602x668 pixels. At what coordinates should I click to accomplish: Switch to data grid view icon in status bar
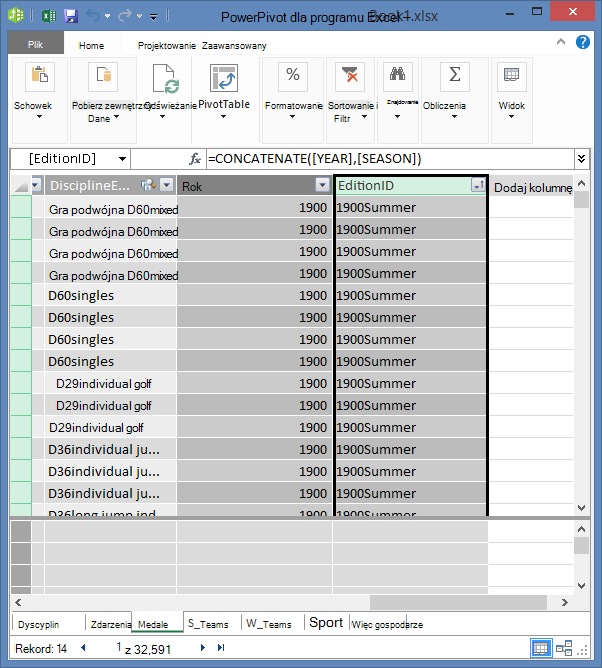541,648
